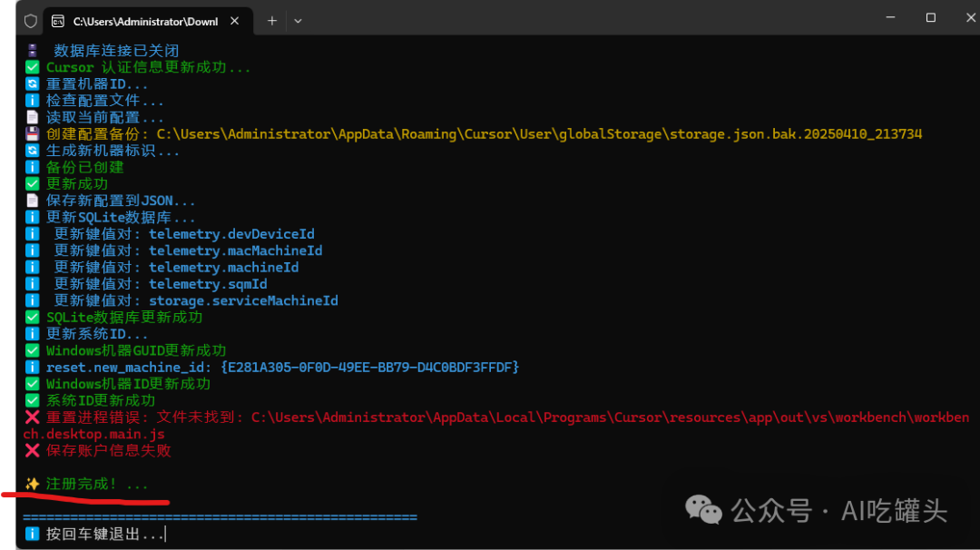This screenshot has width=980, height=550.
Task: Click the 'Windows机器ID更新成功' line
Action: pyautogui.click(x=128, y=384)
